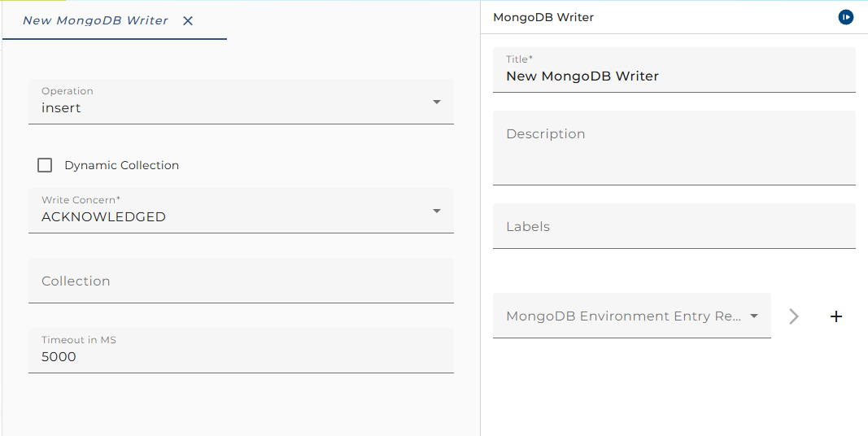Click the Dynamic Collection label text
868x436 pixels.
coord(122,165)
